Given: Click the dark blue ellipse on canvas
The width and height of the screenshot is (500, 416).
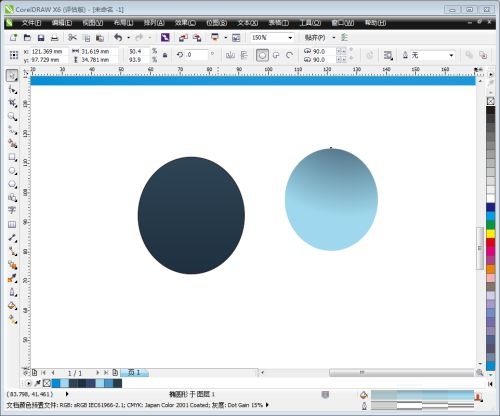Looking at the screenshot, I should pyautogui.click(x=191, y=215).
